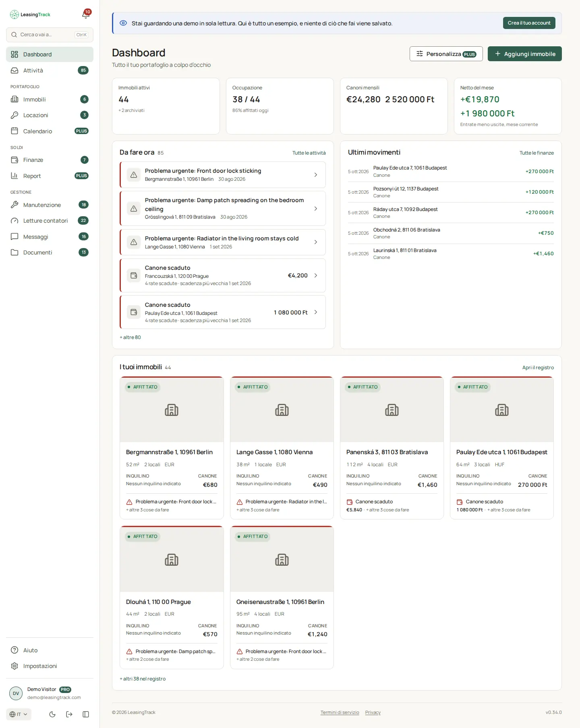The image size is (580, 728).
Task: Open Documenti folder item
Action: coord(50,252)
